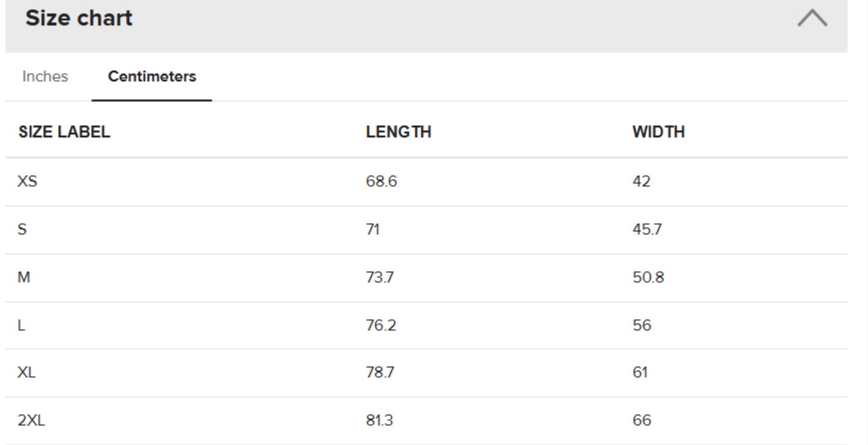The height and width of the screenshot is (445, 868).
Task: Click the Size chart heading
Action: (79, 18)
